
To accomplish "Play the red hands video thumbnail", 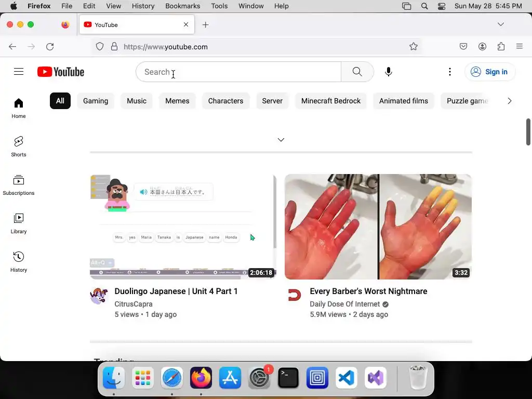I will click(378, 227).
